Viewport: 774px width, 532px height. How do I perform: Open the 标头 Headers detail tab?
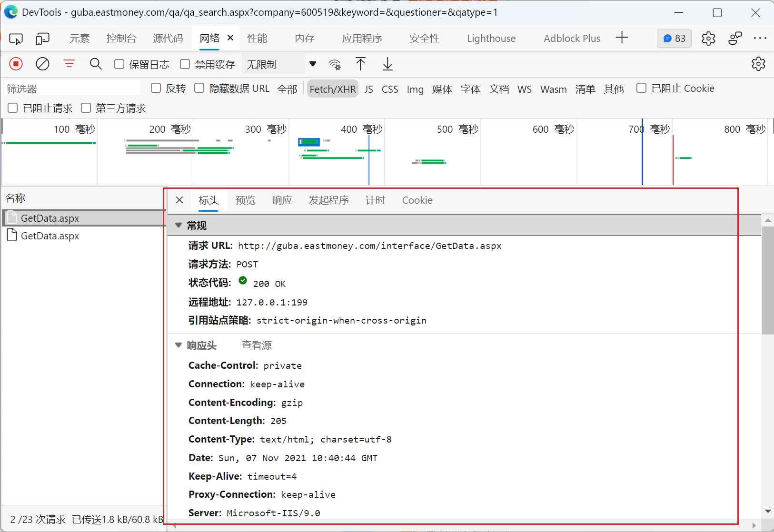point(208,200)
